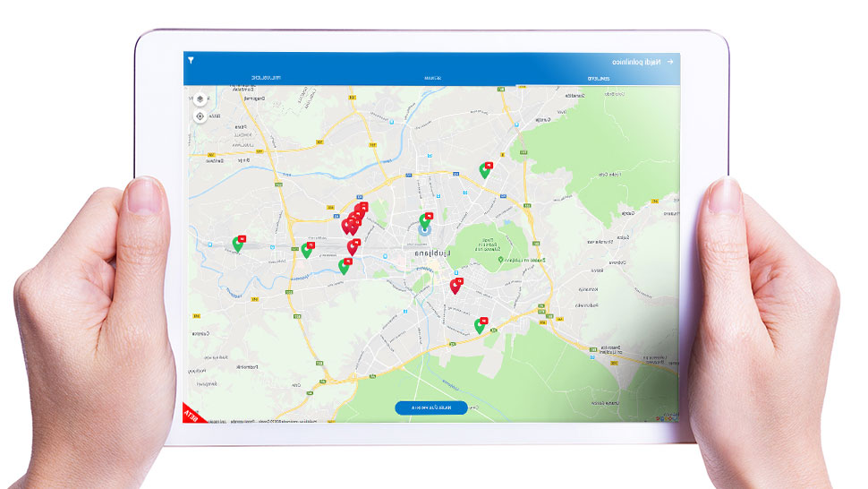
Task: Select the northernmost green pin on the map
Action: tap(484, 170)
